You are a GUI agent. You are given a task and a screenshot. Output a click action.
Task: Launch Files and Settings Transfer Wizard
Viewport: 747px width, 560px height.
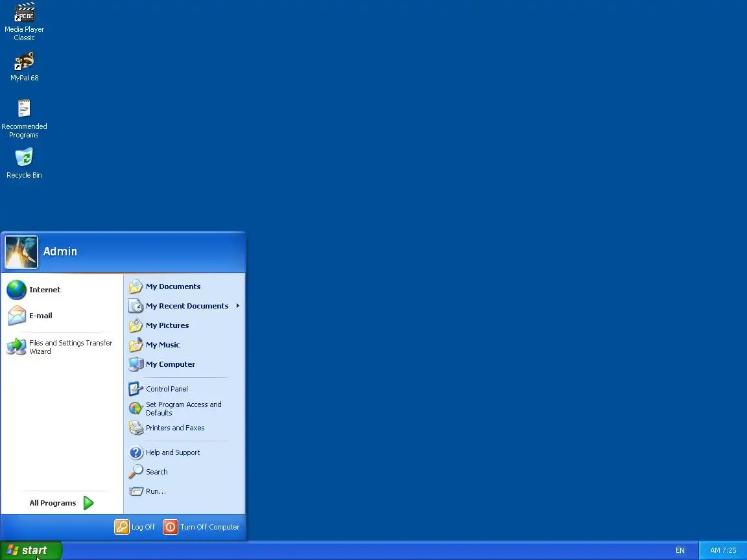click(62, 347)
